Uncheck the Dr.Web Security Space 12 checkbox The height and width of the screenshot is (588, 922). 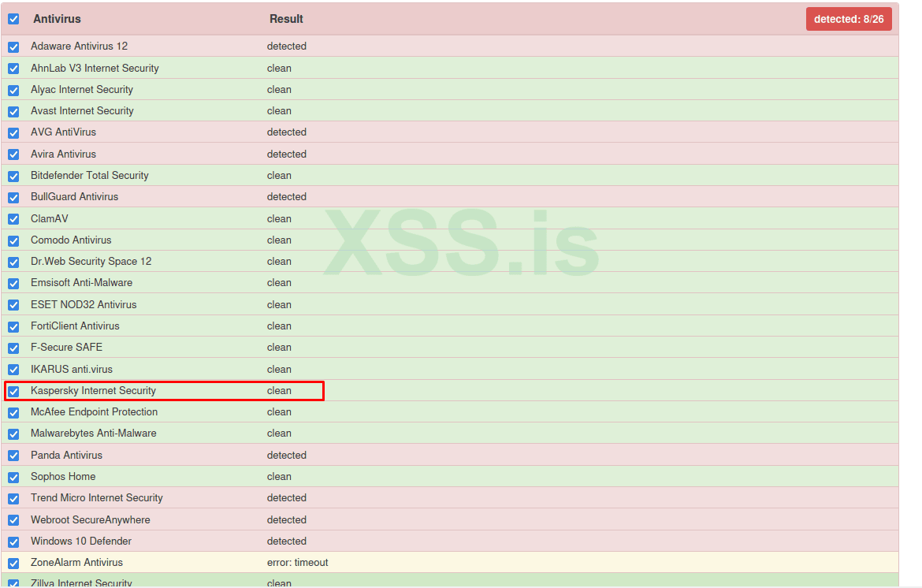13,262
